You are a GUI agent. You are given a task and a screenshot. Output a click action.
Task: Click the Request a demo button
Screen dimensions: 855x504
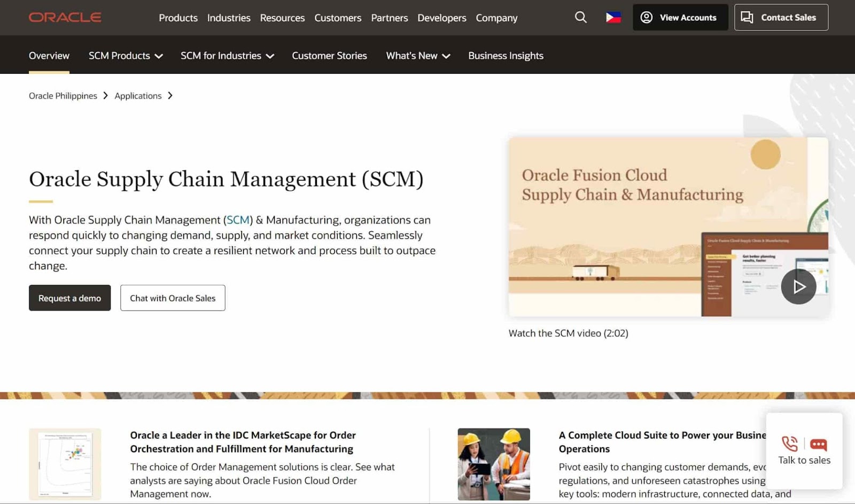pos(69,298)
